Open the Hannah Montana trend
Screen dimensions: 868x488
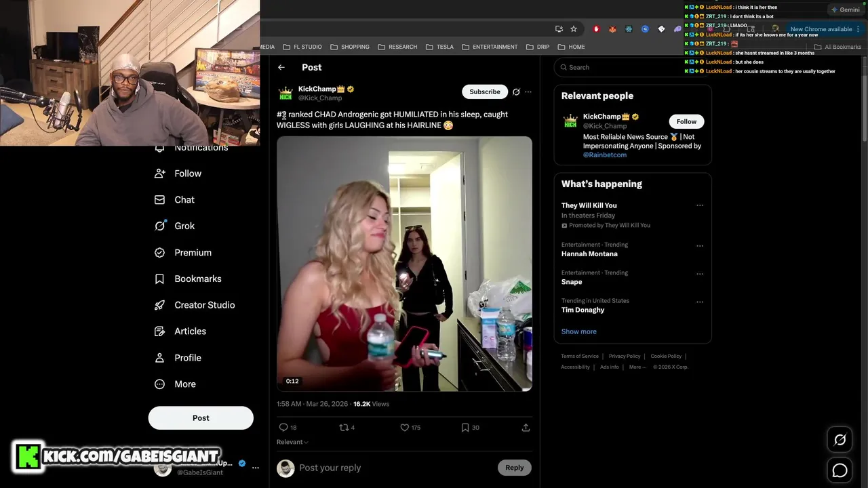589,254
